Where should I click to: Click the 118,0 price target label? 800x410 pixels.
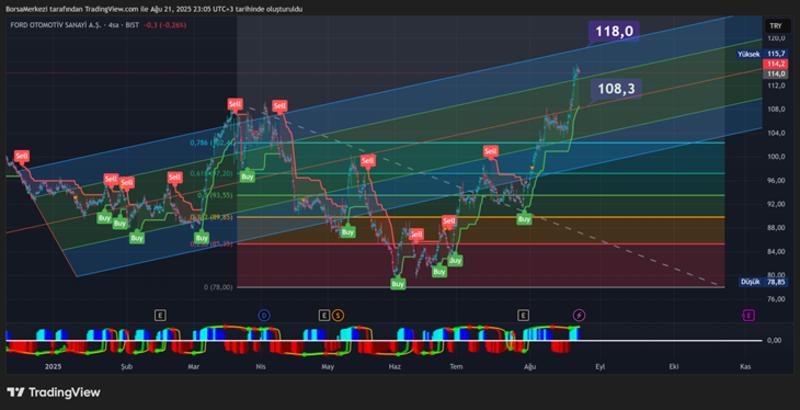614,32
